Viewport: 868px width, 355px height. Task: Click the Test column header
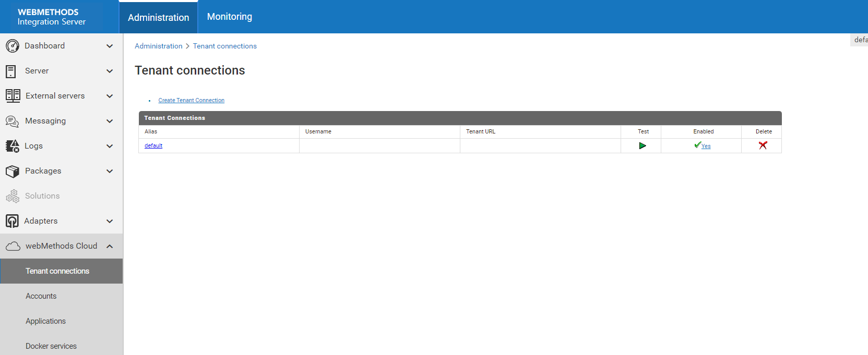pyautogui.click(x=644, y=132)
